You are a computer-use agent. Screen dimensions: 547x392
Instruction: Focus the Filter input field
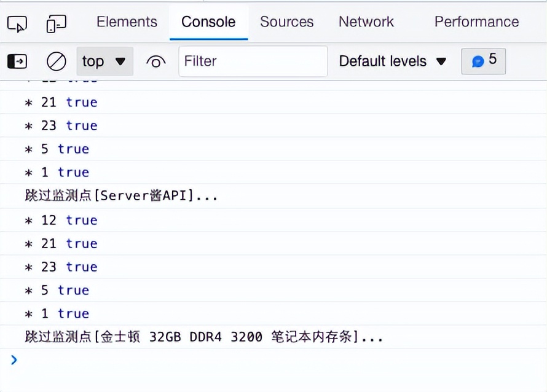tap(253, 61)
